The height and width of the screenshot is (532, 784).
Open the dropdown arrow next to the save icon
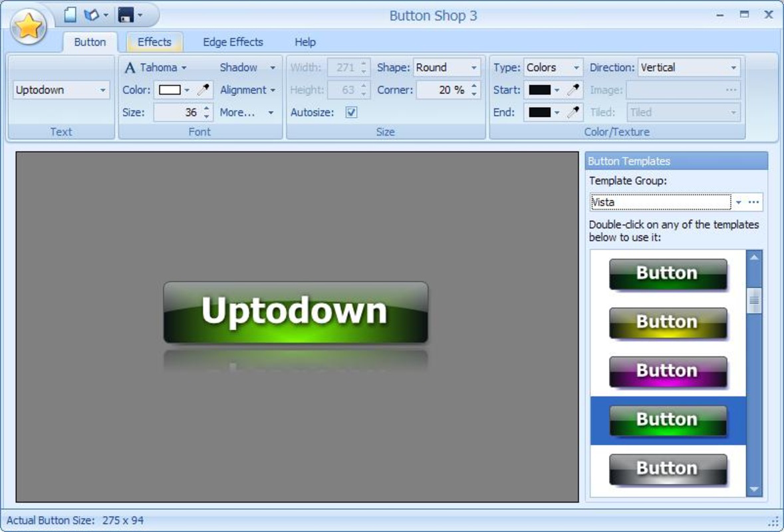(x=140, y=15)
